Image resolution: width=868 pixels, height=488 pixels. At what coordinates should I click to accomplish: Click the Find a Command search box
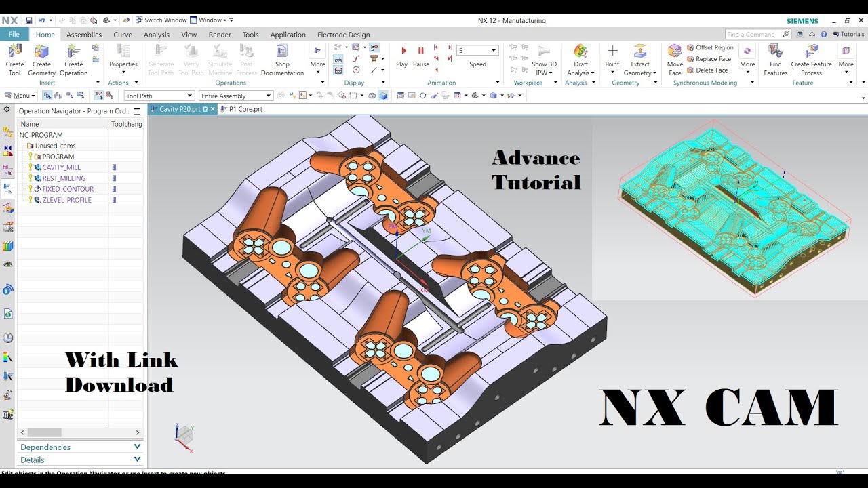pyautogui.click(x=753, y=35)
